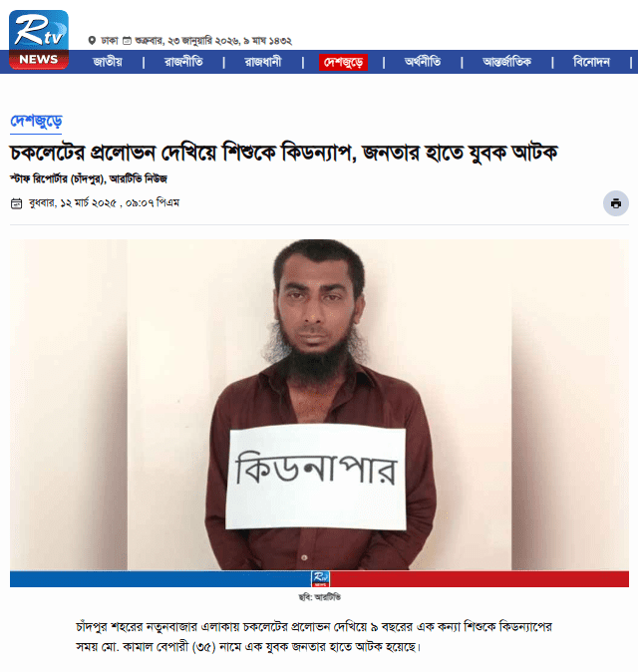
Task: Click the দেশজুড়ে category link above headline
Action: click(37, 122)
